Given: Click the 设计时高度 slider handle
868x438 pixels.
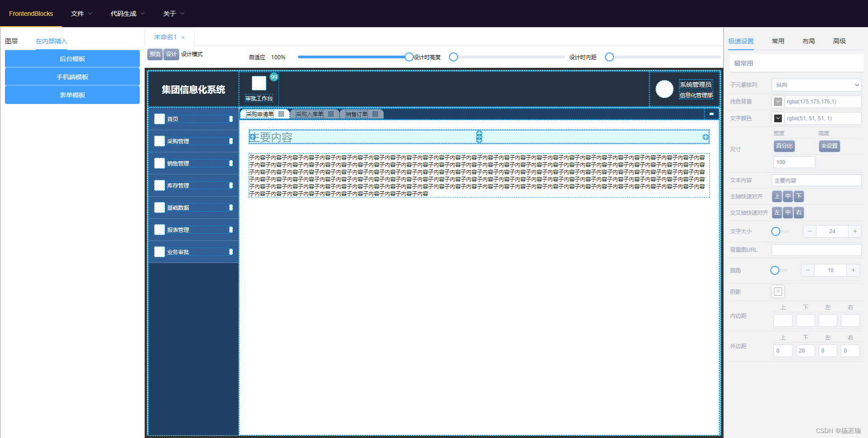Looking at the screenshot, I should coord(453,57).
